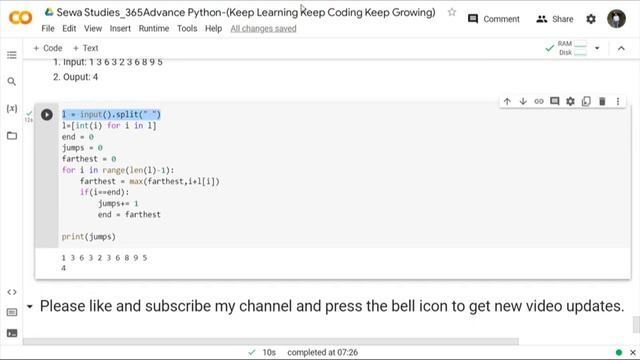Image resolution: width=640 pixels, height=360 pixels.
Task: Open the Edit menu
Action: (x=69, y=29)
